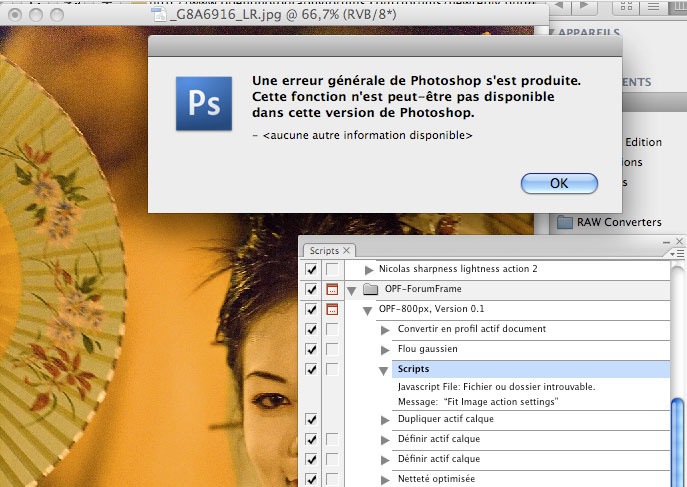Click the OPF-ForumFrame folder icon
This screenshot has width=687, height=487.
pos(370,290)
